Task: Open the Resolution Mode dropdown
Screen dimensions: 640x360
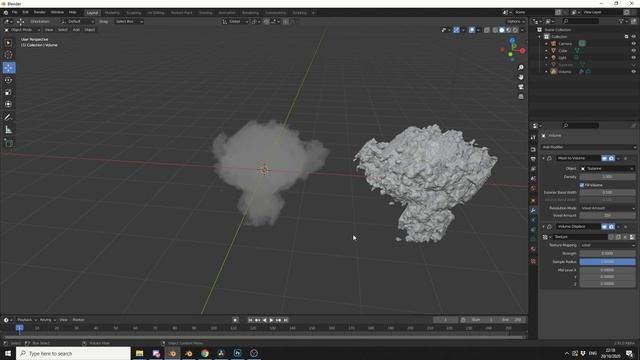Action: pyautogui.click(x=607, y=208)
